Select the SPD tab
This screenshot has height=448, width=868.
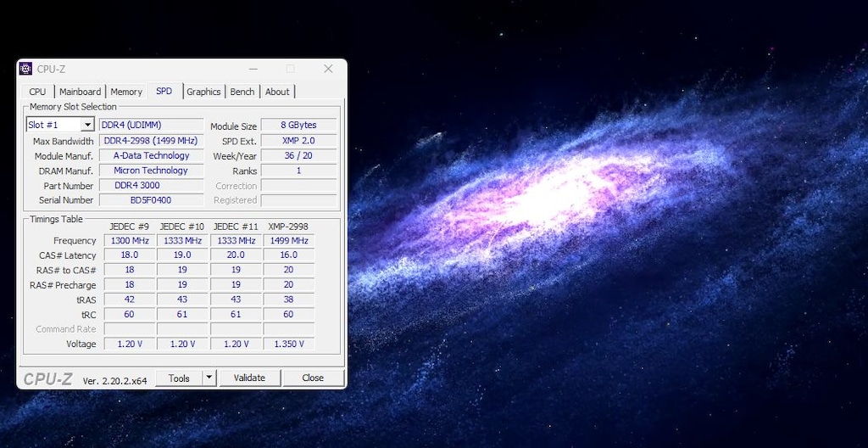pos(164,91)
